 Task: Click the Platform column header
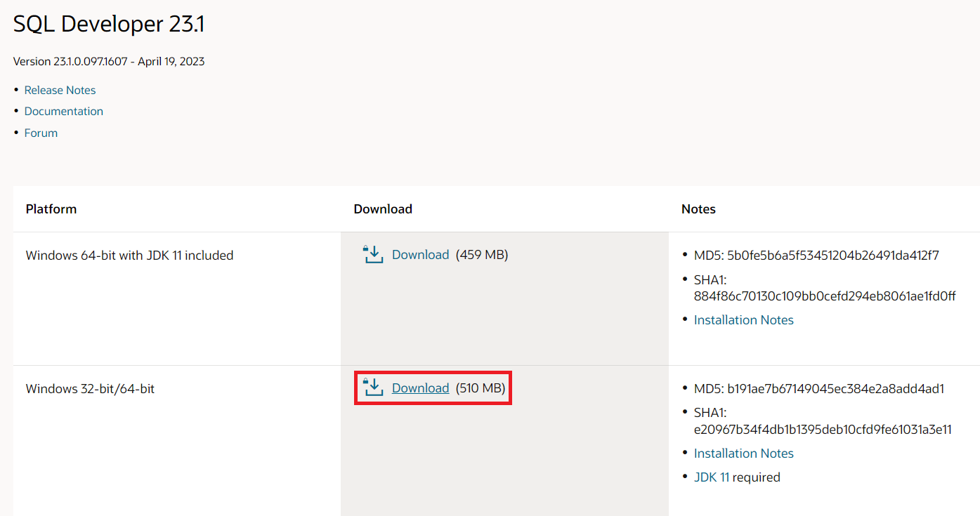tap(51, 209)
